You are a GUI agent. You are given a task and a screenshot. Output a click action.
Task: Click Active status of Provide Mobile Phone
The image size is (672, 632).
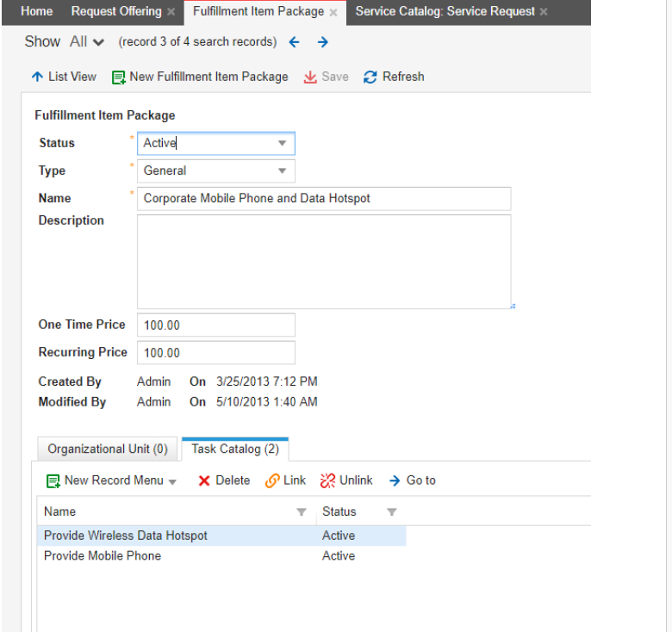pyautogui.click(x=339, y=555)
